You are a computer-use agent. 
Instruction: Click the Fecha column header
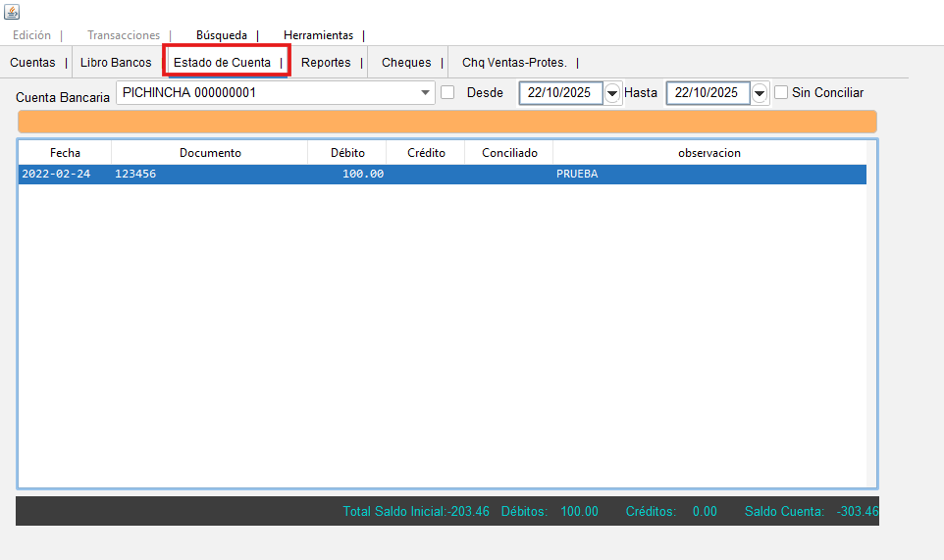point(65,153)
